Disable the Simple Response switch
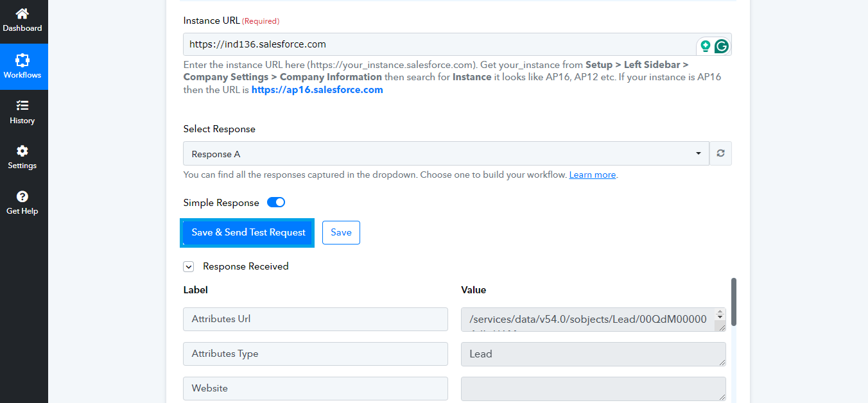Screen dimensions: 868x403 click(275, 202)
